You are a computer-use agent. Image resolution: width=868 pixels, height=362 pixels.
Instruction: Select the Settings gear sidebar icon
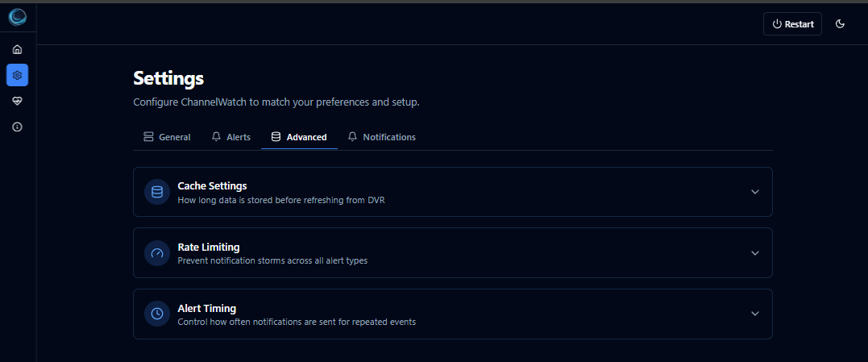(x=17, y=75)
